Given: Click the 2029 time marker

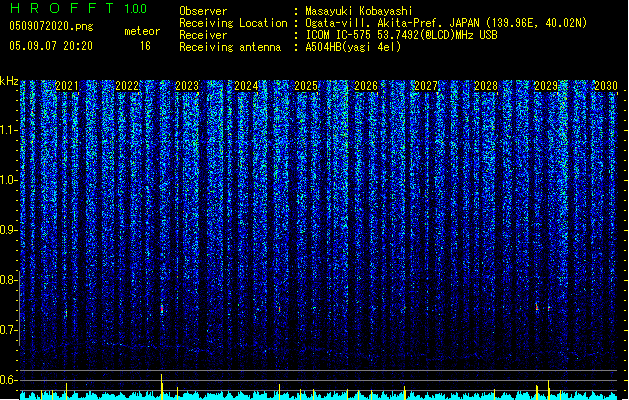Looking at the screenshot, I should (x=546, y=86).
